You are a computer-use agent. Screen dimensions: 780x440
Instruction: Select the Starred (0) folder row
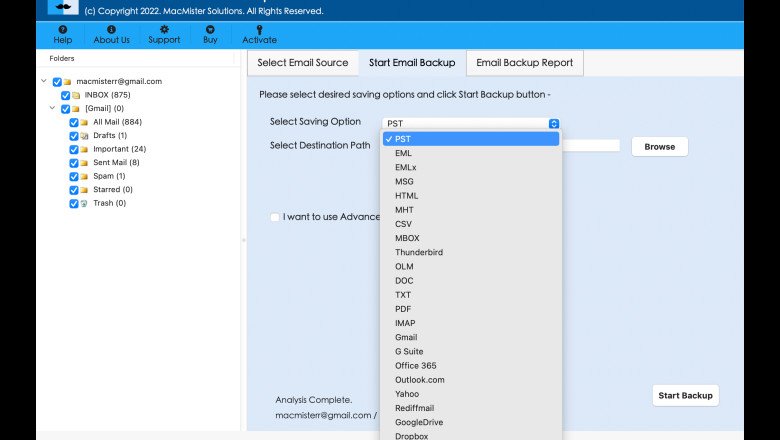pos(113,190)
